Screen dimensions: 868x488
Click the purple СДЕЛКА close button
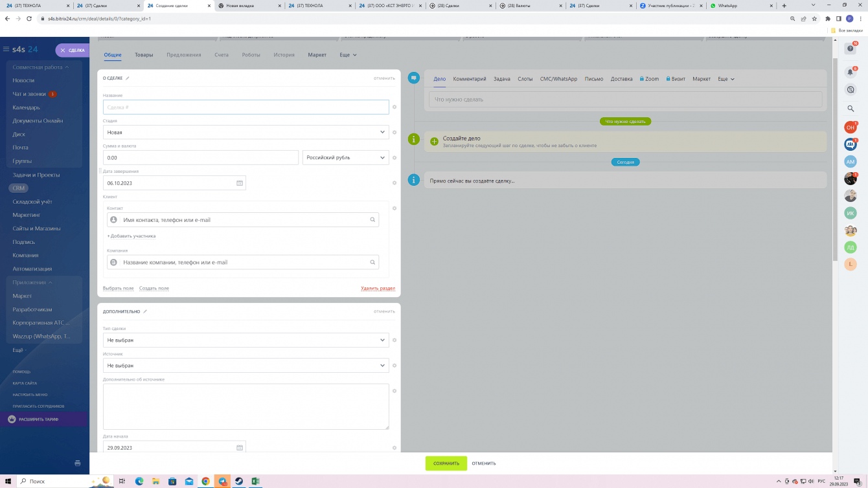pos(72,50)
